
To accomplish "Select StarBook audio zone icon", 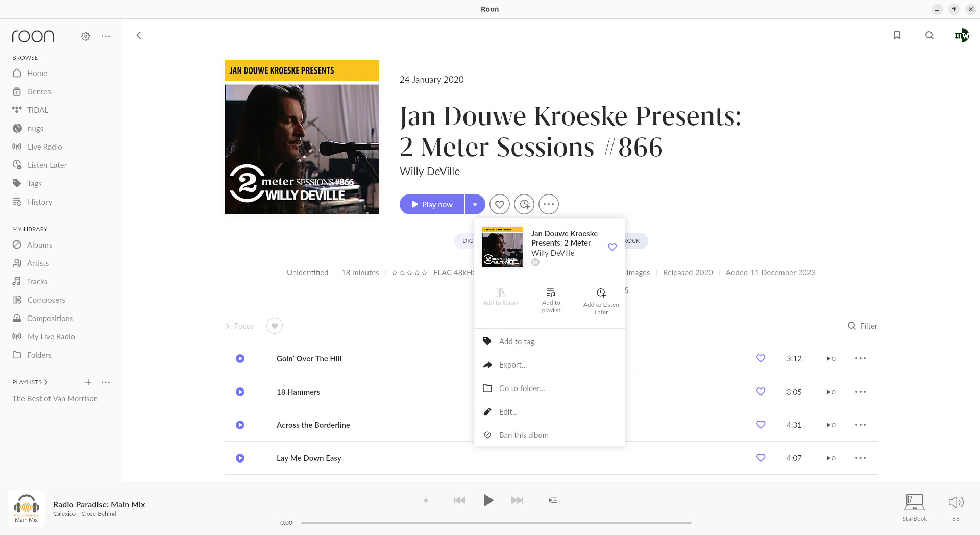I will 914,502.
